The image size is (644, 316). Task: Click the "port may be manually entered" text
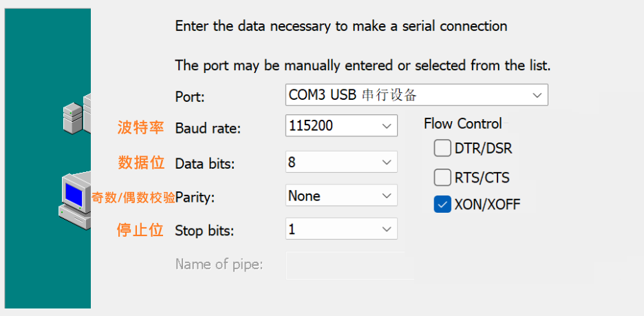[x=363, y=66]
